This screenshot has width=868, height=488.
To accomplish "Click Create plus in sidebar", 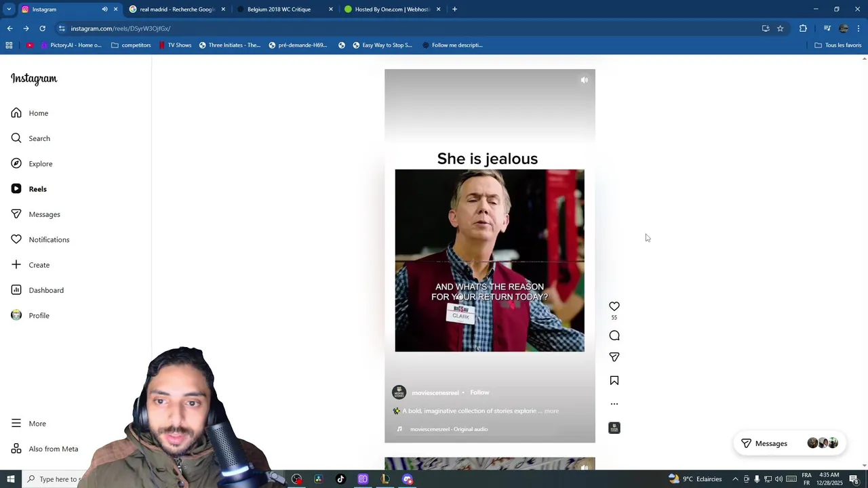I will tap(31, 265).
